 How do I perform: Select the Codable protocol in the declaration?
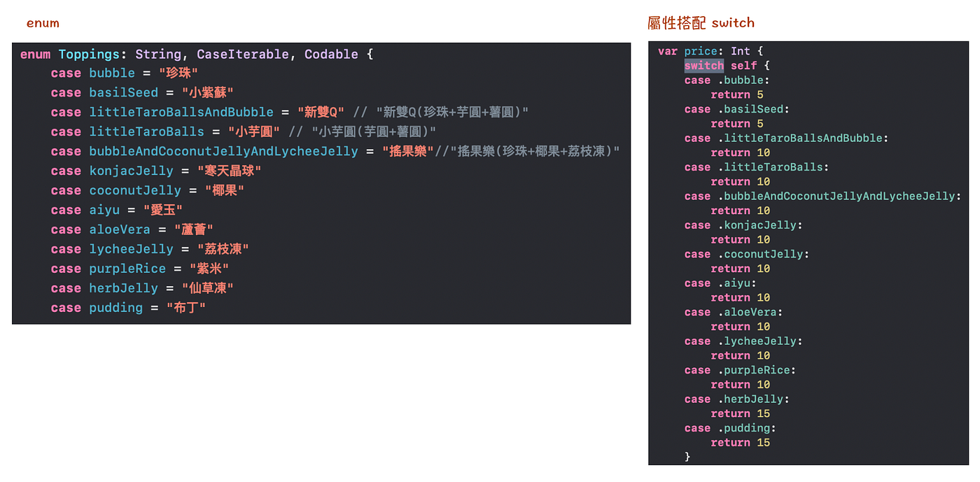tap(331, 54)
